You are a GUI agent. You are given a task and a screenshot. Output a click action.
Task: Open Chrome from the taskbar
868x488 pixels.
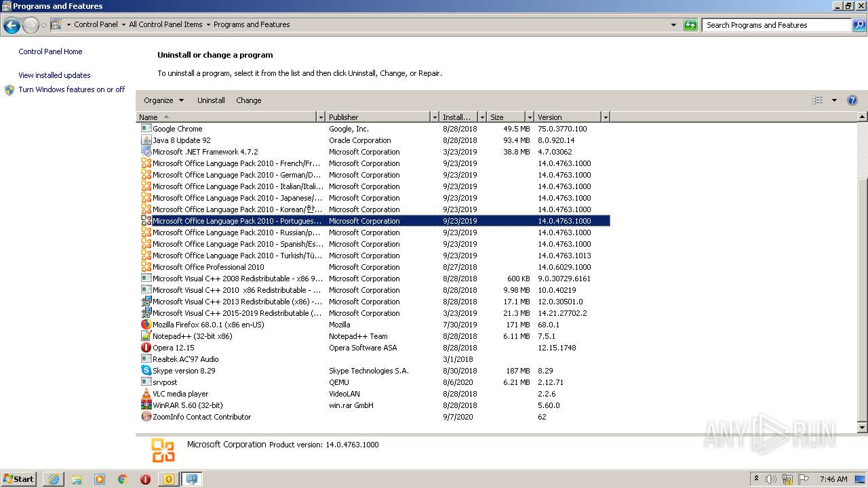tap(123, 479)
